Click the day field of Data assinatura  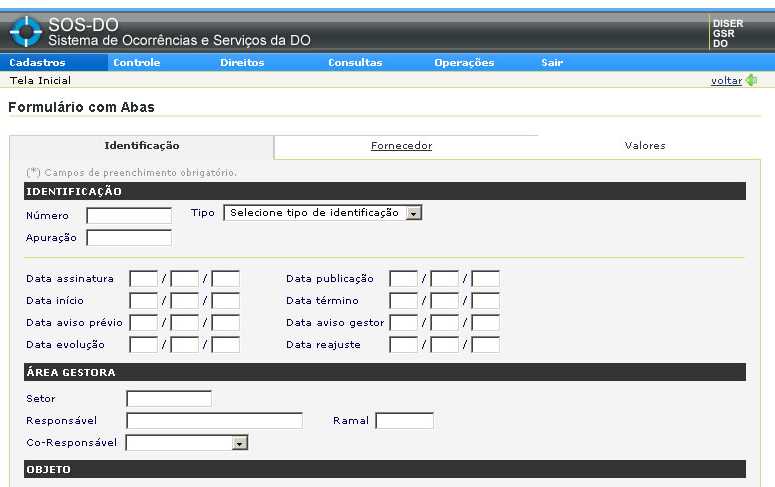tap(144, 279)
